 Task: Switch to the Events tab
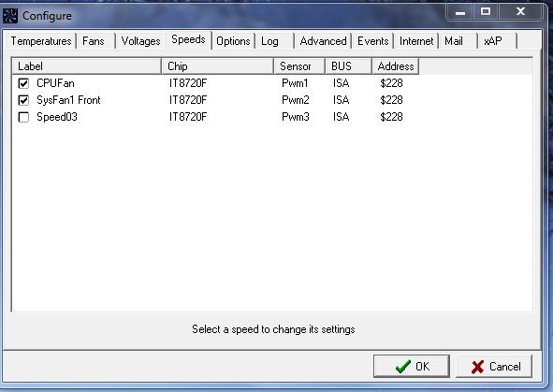pyautogui.click(x=372, y=41)
